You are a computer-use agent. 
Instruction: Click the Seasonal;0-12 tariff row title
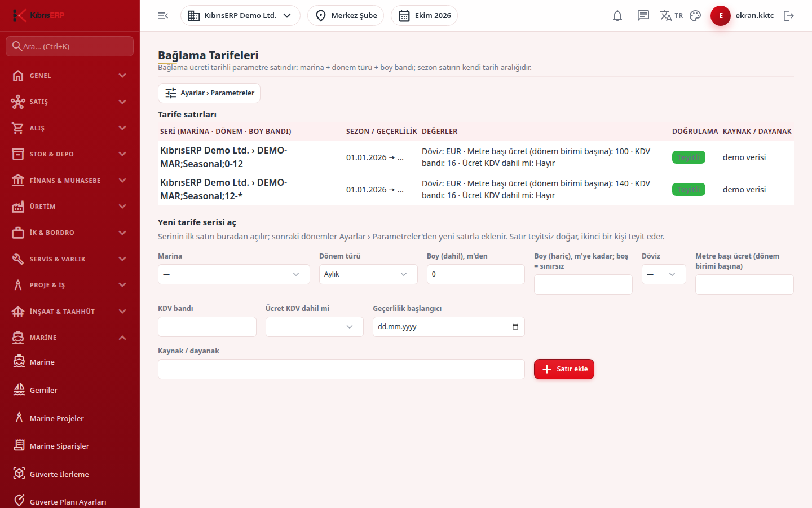[x=224, y=157]
